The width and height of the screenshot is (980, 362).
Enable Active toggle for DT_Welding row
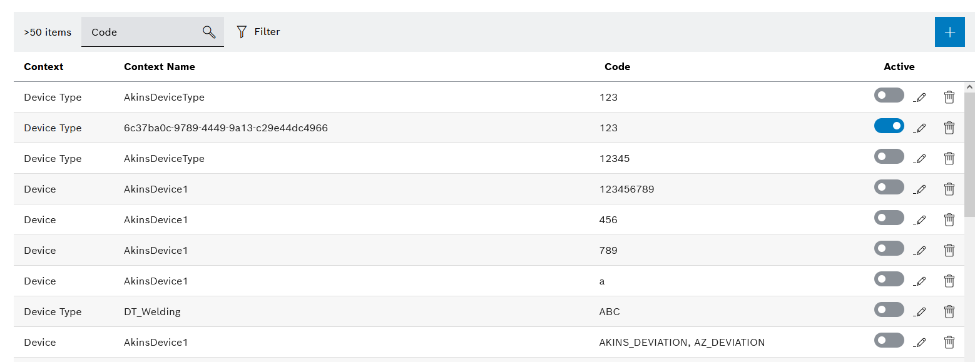tap(889, 309)
